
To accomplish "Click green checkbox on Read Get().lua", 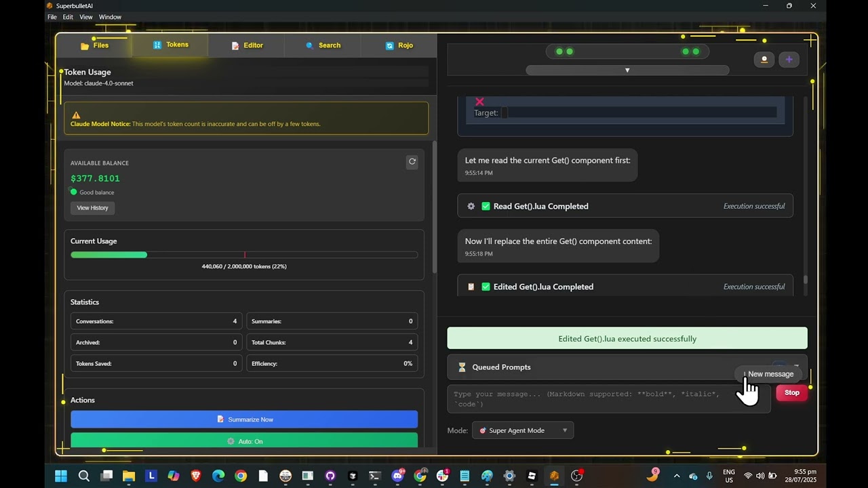I will (486, 206).
